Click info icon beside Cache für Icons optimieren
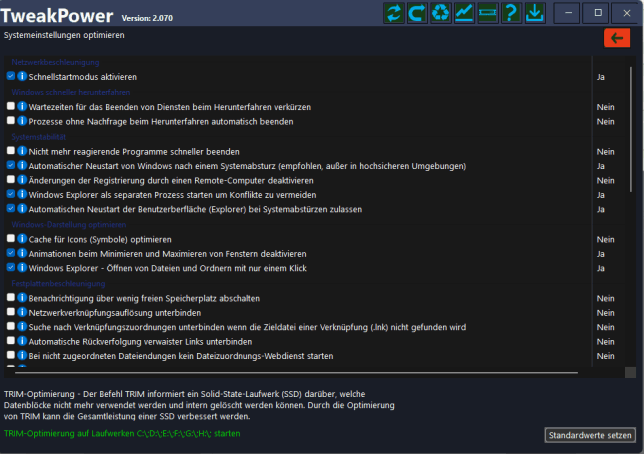Screen dimensions: 644x454 coord(22,239)
